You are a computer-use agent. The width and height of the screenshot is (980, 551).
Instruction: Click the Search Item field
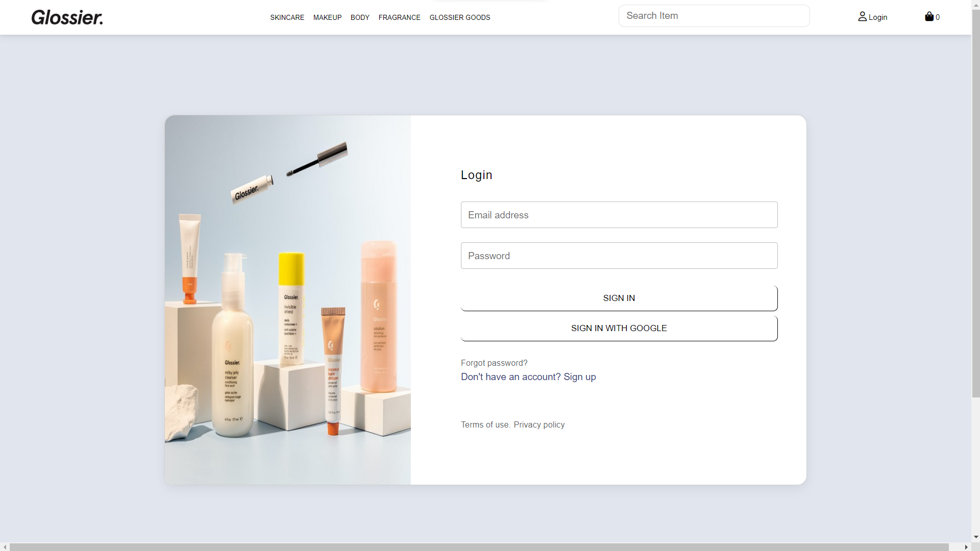click(714, 15)
